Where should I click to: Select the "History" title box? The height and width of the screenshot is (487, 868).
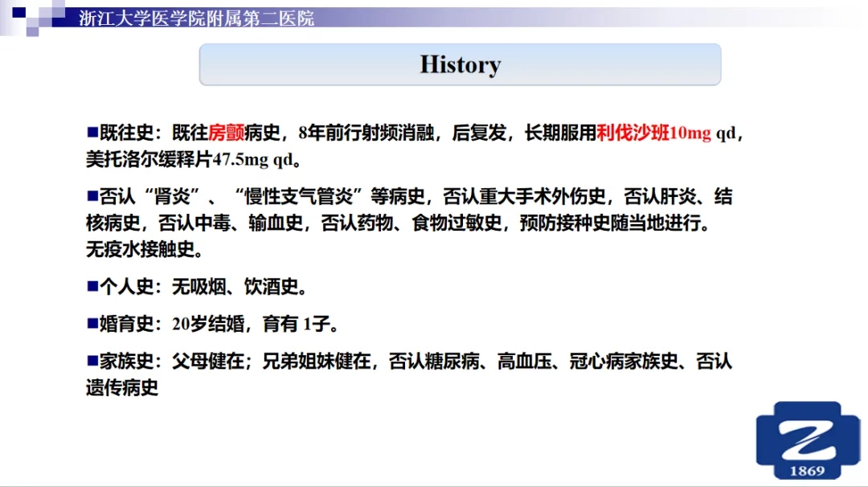point(460,64)
